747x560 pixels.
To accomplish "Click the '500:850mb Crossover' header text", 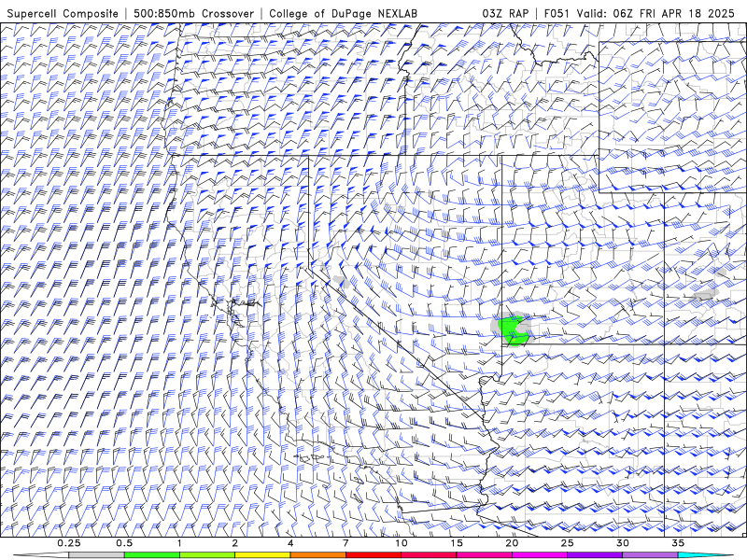I will 193,13.
